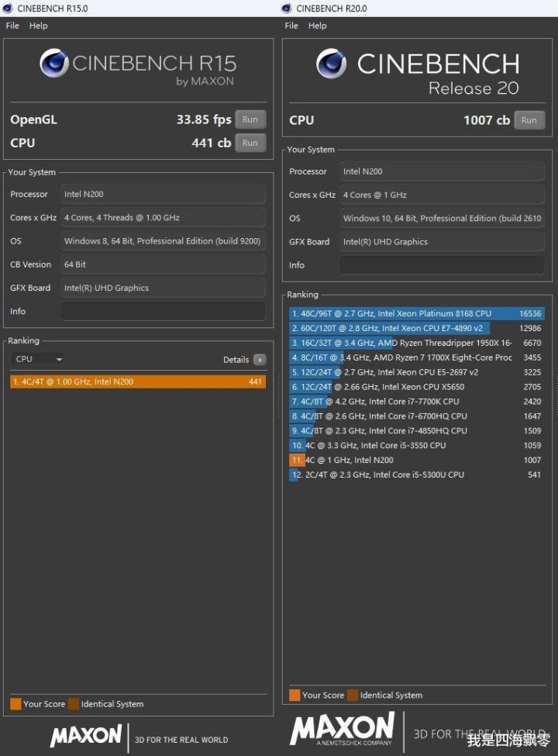
Task: Click the Info field in Cinebench R20
Action: (x=442, y=265)
